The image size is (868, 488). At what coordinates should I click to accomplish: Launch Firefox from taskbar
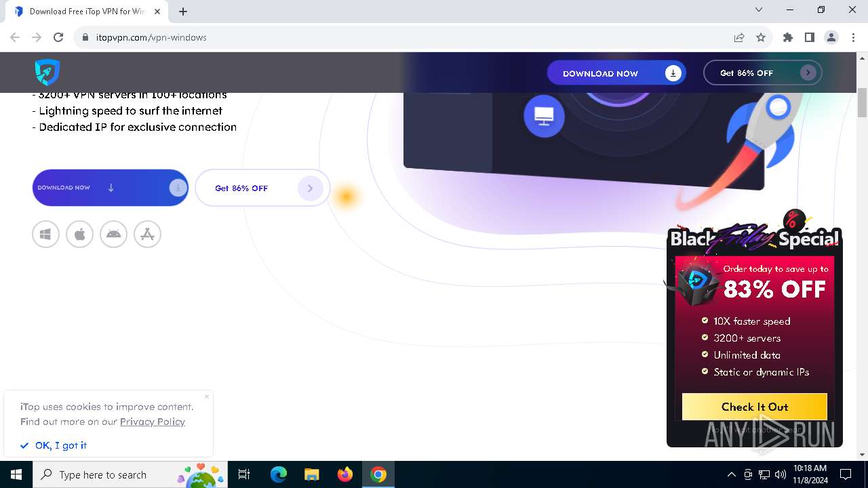(x=345, y=474)
